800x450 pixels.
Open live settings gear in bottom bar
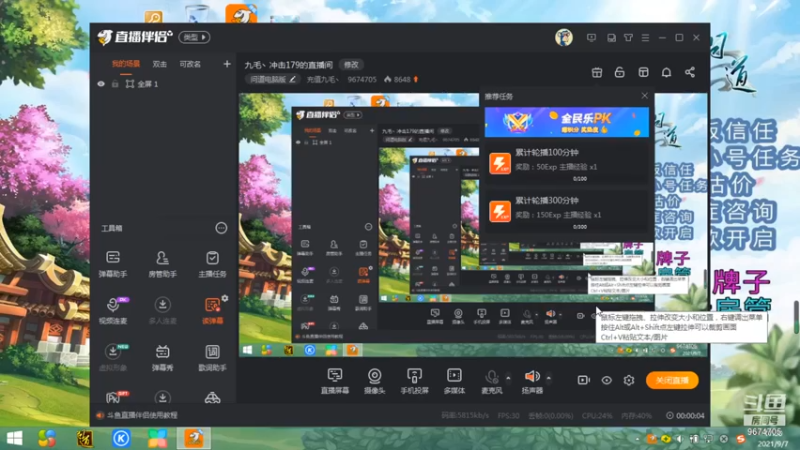tap(629, 380)
